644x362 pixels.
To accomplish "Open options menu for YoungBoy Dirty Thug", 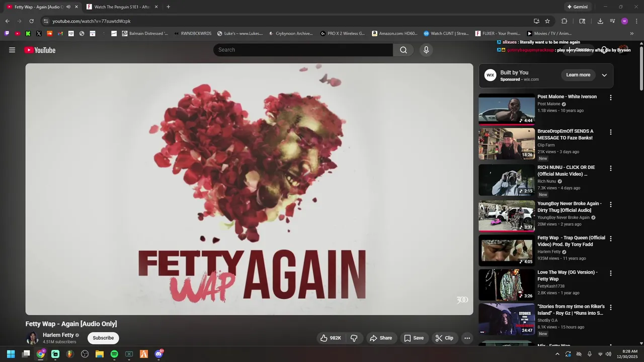I will point(611,205).
